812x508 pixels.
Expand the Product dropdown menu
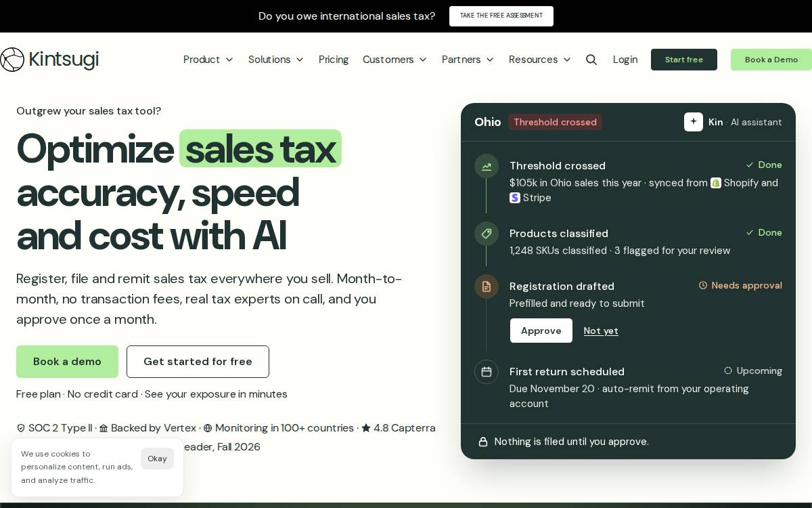[208, 60]
